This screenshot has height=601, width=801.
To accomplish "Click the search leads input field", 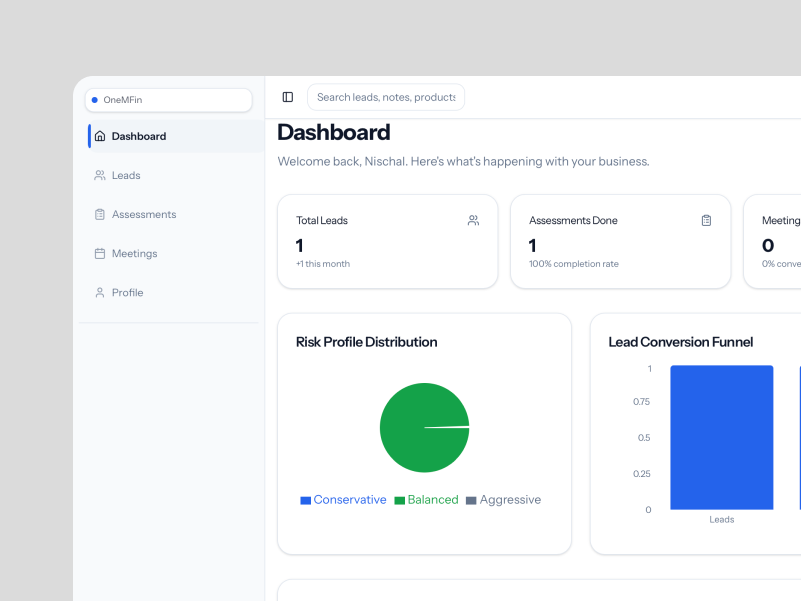I will (386, 97).
